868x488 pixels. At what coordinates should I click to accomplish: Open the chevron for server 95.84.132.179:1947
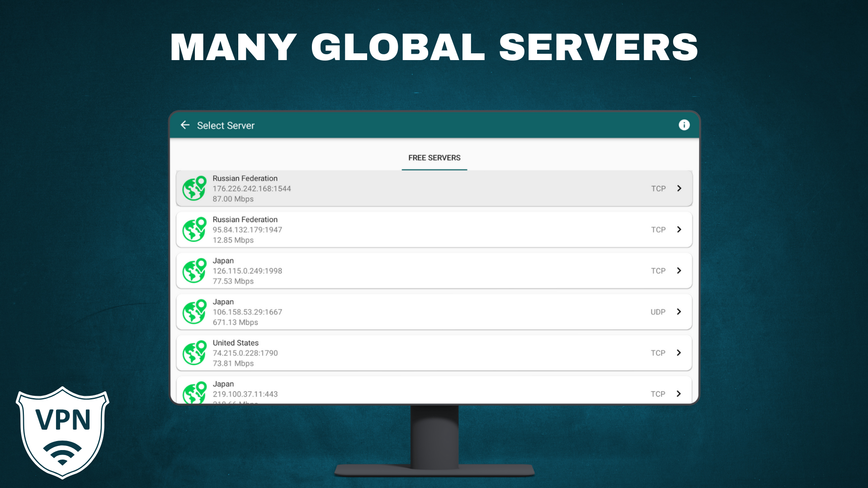click(x=679, y=230)
